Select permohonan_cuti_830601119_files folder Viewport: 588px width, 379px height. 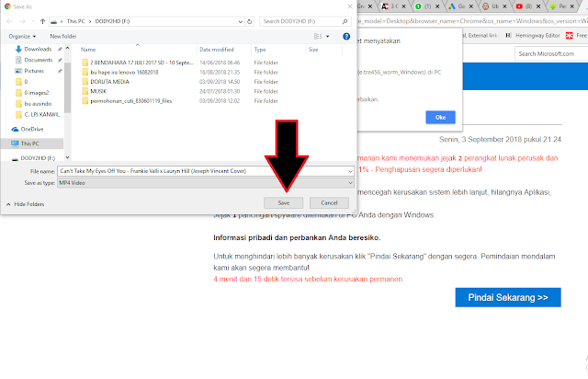click(127, 101)
